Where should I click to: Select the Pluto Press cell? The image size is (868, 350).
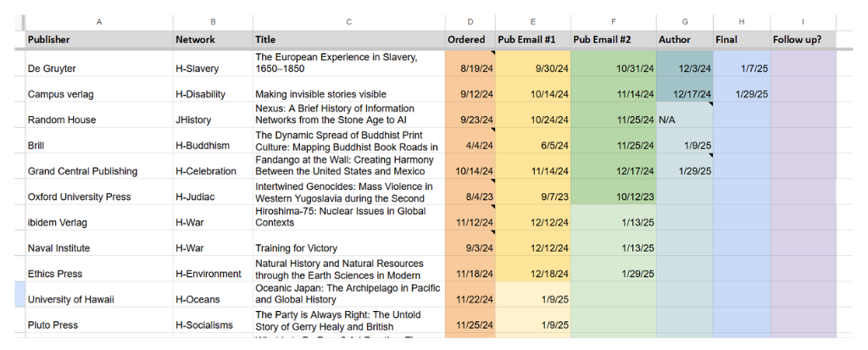click(99, 320)
